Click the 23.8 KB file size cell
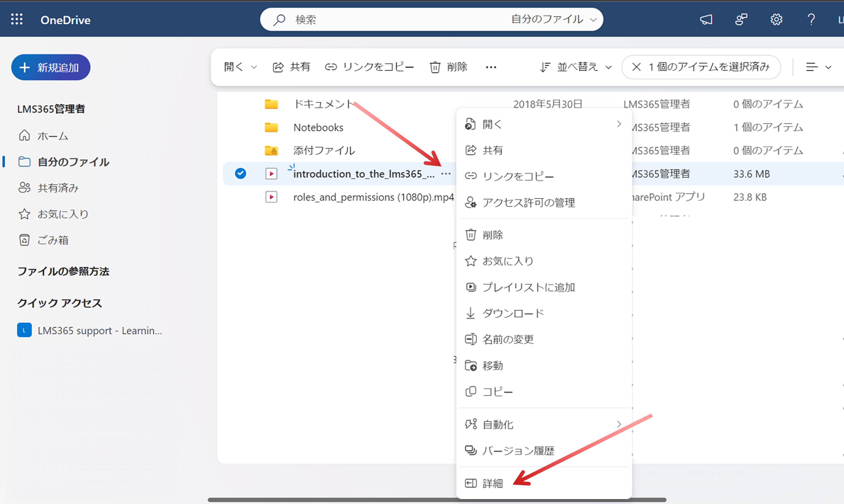 tap(750, 197)
